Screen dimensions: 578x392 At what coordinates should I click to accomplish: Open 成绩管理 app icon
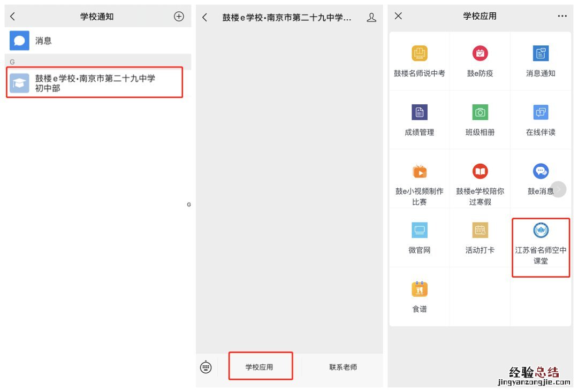(420, 113)
